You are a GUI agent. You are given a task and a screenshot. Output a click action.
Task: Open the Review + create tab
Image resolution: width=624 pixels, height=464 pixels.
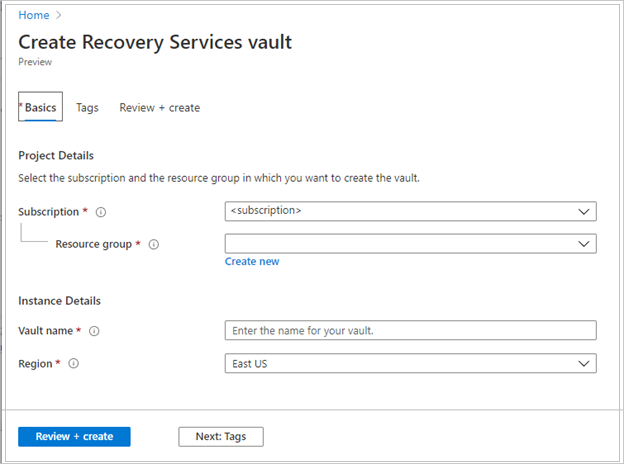point(159,108)
